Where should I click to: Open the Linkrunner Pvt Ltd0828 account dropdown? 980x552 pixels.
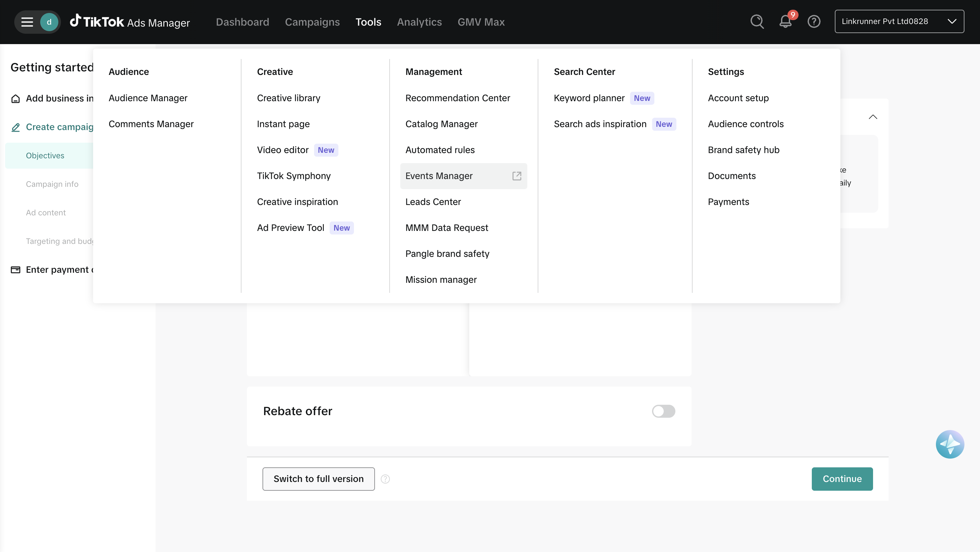(x=899, y=21)
